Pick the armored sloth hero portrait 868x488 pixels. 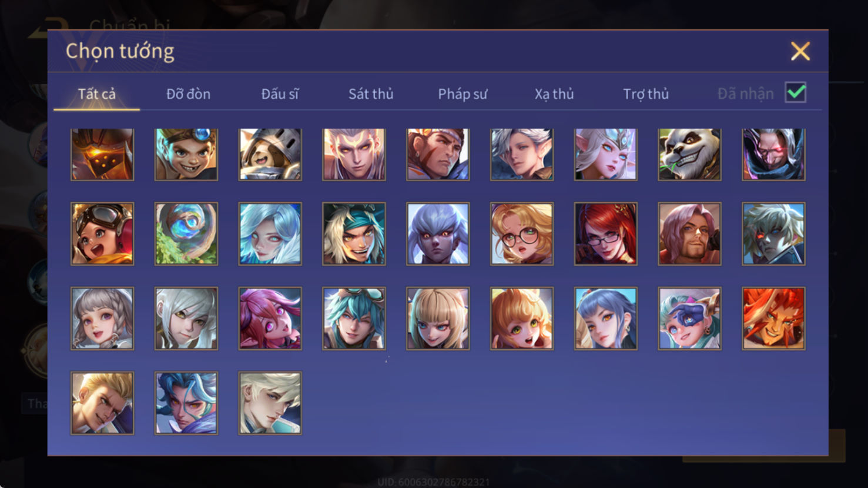click(x=270, y=155)
